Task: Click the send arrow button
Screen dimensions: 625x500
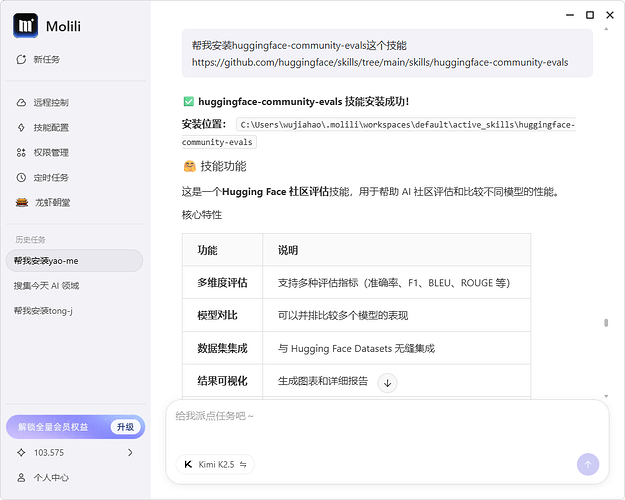Action: (588, 465)
